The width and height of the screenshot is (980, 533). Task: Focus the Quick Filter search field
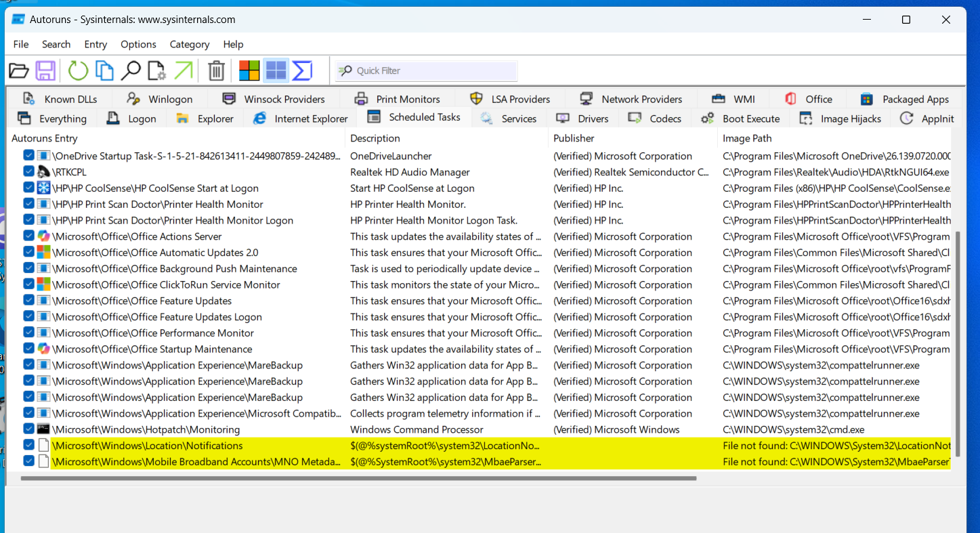point(427,70)
